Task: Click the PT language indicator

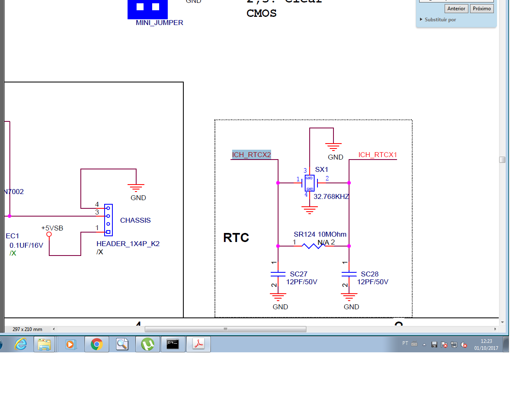Action: (405, 343)
